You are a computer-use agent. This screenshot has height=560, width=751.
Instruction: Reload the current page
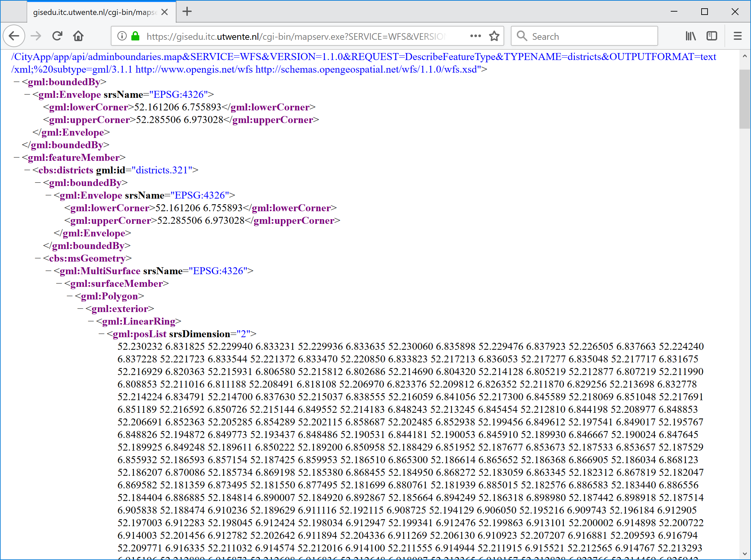tap(57, 36)
